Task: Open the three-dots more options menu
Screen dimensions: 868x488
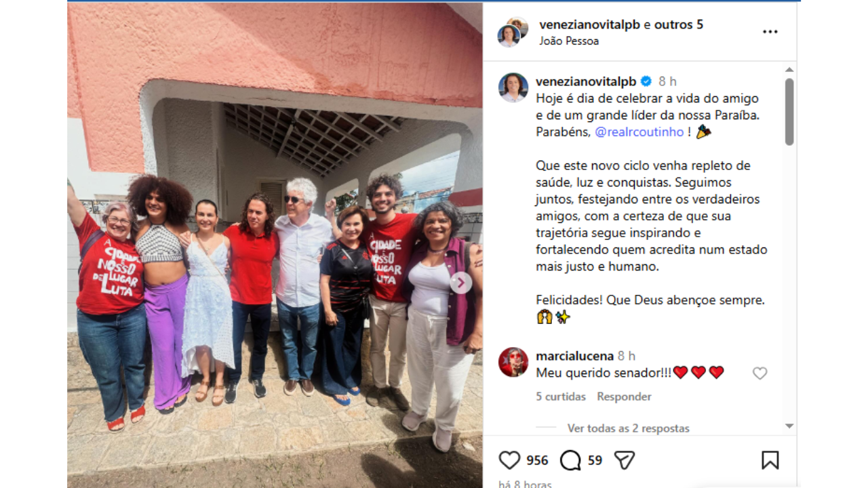Action: click(x=770, y=32)
